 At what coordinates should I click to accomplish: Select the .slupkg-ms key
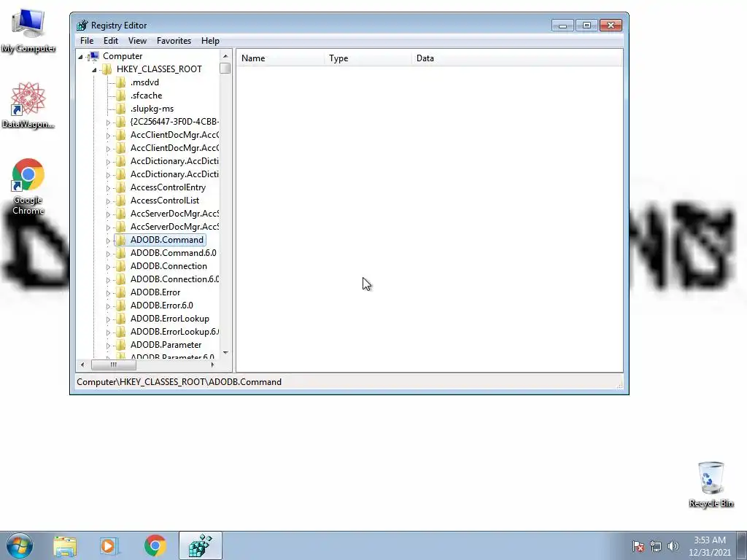tap(152, 109)
